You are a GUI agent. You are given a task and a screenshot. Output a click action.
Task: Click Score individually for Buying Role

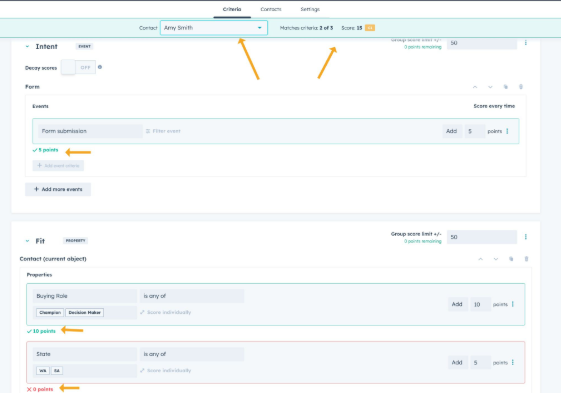[x=165, y=312]
